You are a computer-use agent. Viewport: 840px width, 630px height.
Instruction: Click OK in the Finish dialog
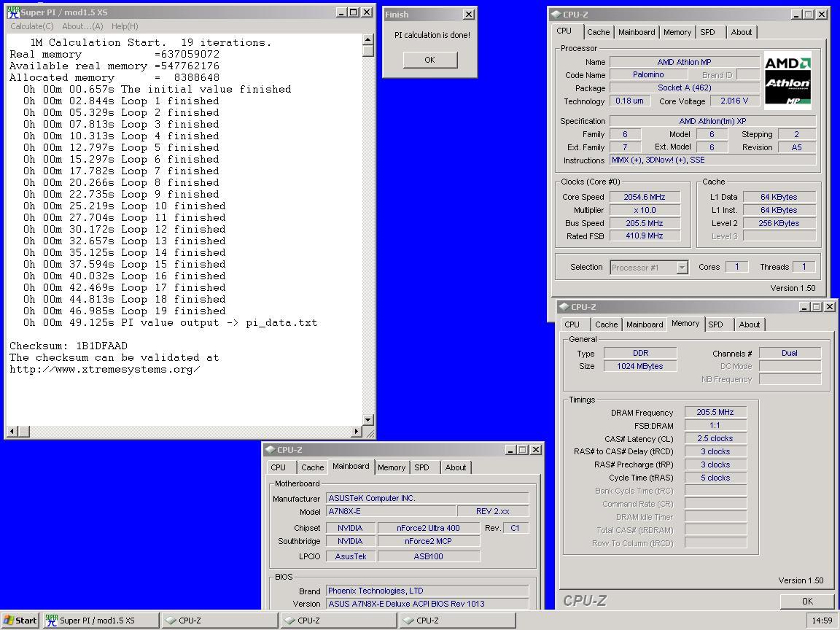coord(430,60)
